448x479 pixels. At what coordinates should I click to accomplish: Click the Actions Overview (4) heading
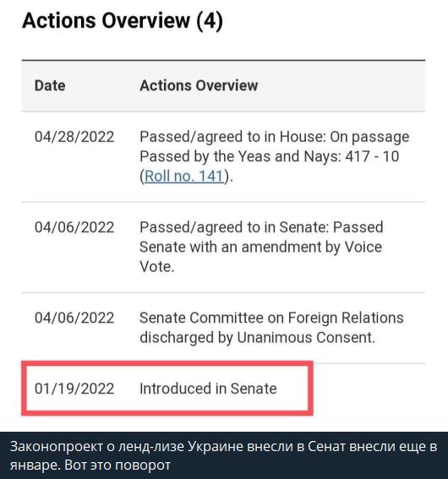(x=123, y=21)
